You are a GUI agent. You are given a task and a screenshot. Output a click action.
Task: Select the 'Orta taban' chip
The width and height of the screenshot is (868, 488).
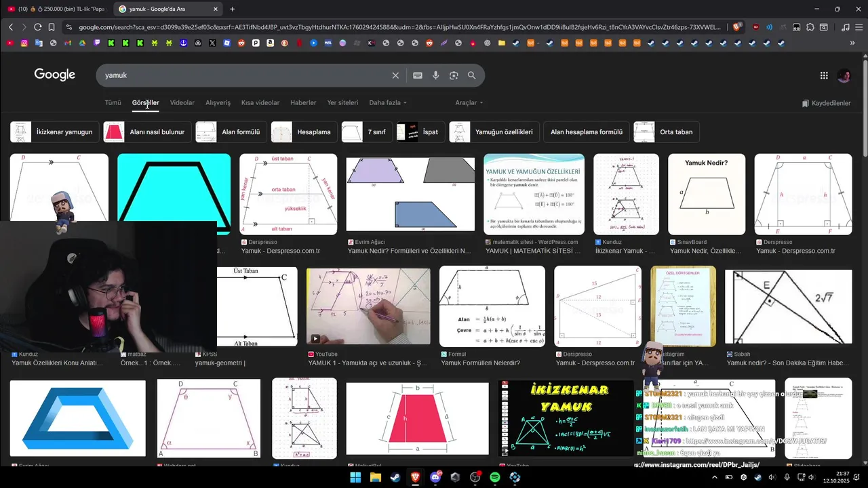666,132
